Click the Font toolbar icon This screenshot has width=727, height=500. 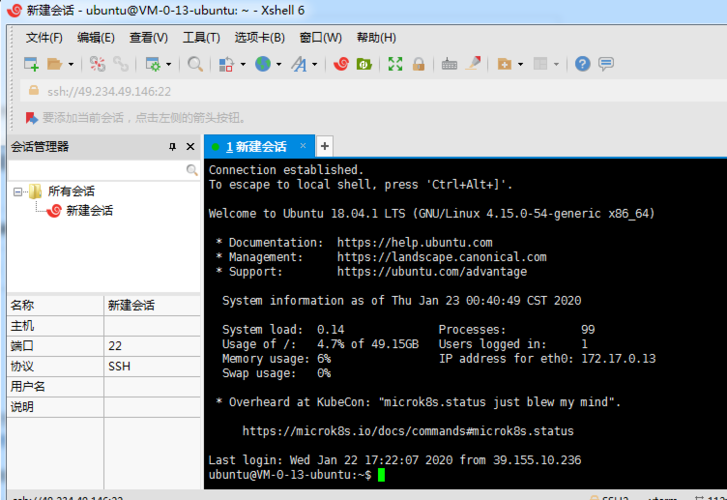point(299,64)
